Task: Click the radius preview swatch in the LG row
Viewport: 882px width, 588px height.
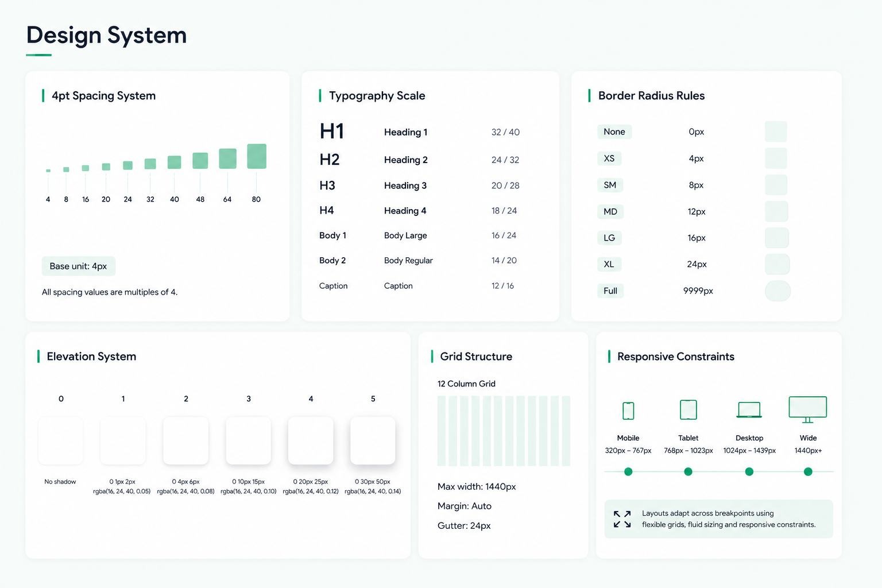Action: click(777, 238)
